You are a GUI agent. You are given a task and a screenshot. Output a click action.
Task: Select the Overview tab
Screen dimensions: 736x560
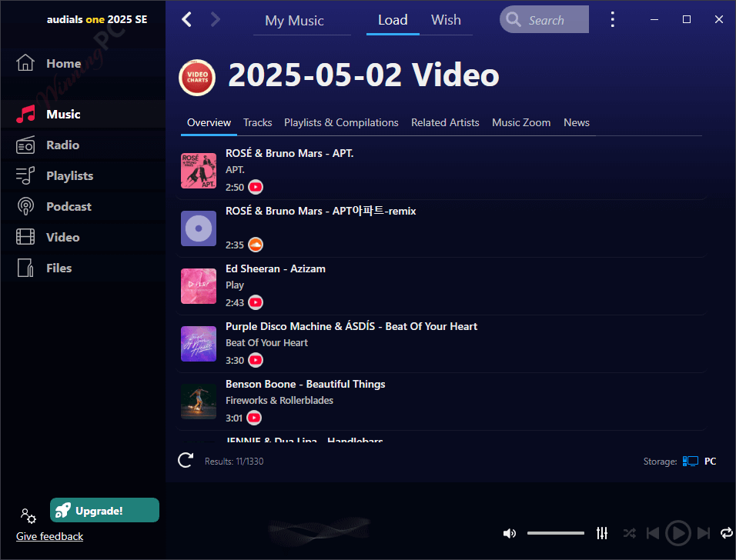[209, 123]
